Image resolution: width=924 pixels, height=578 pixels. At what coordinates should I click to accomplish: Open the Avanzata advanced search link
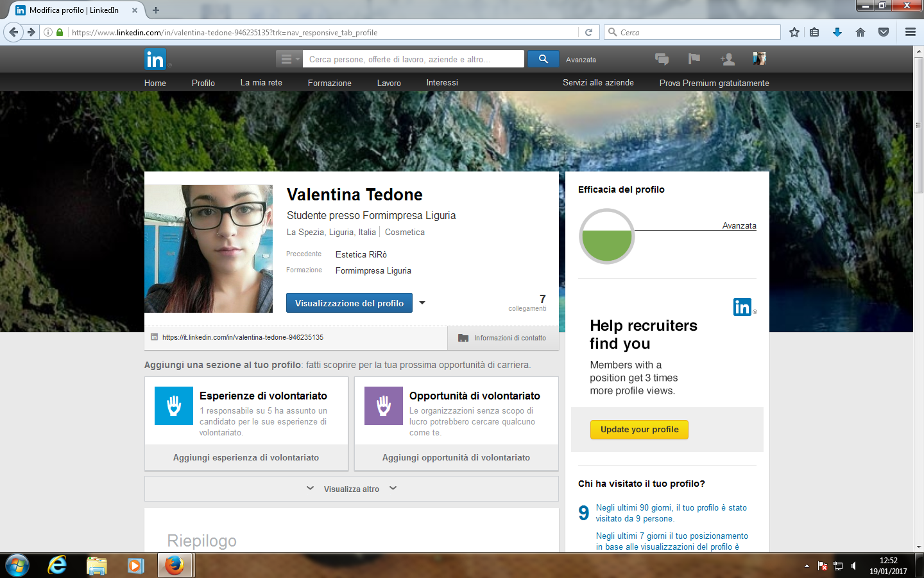click(581, 60)
